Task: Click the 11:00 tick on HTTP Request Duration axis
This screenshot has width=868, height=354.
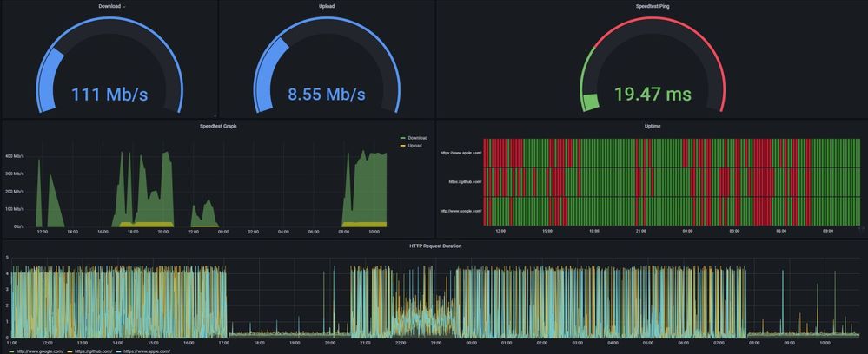Action: [x=11, y=343]
